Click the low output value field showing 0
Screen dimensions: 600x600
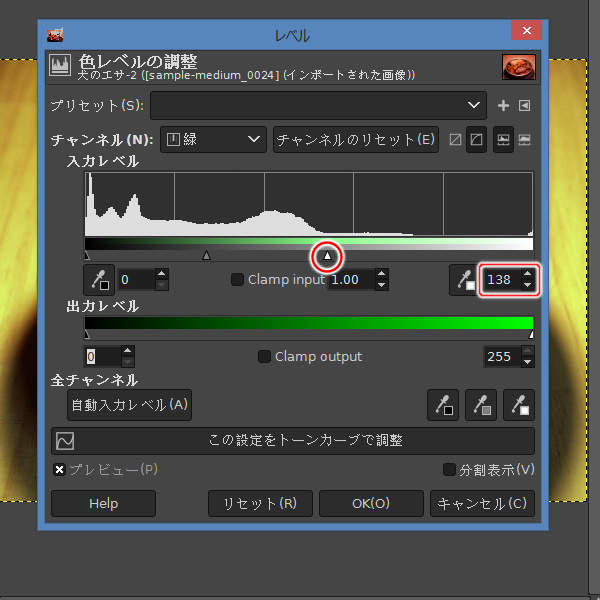click(103, 357)
